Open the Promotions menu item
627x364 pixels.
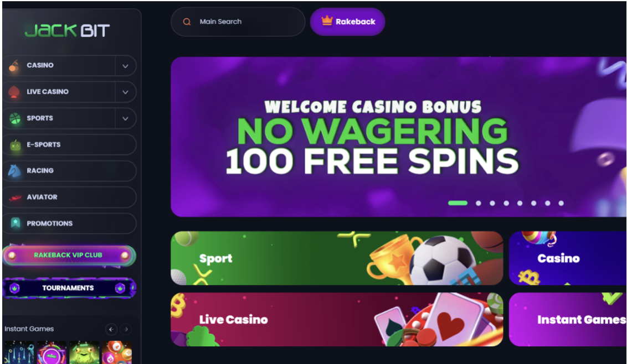point(70,223)
